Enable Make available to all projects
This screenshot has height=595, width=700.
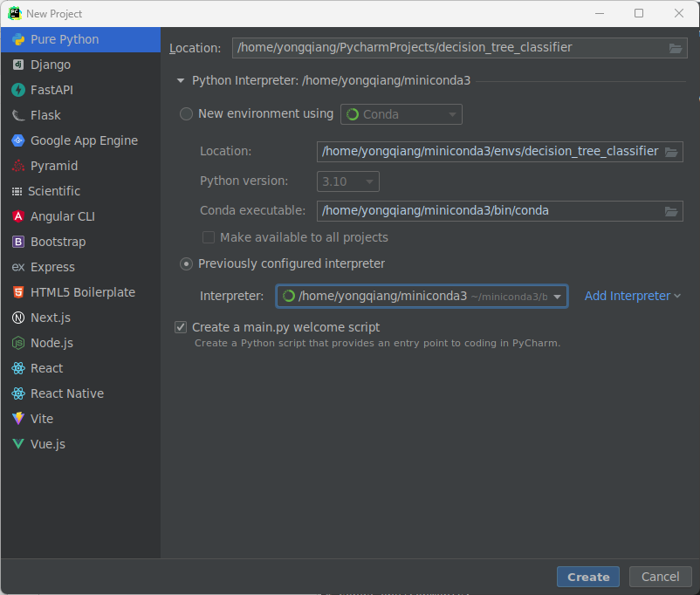coord(208,236)
